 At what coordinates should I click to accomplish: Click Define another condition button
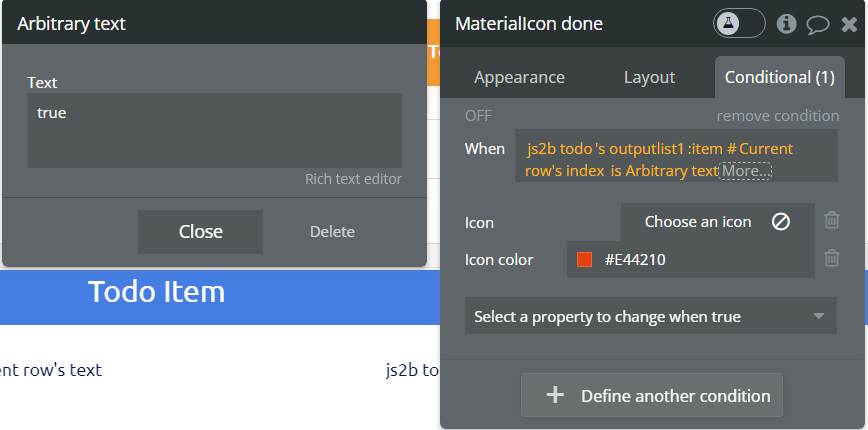point(651,396)
